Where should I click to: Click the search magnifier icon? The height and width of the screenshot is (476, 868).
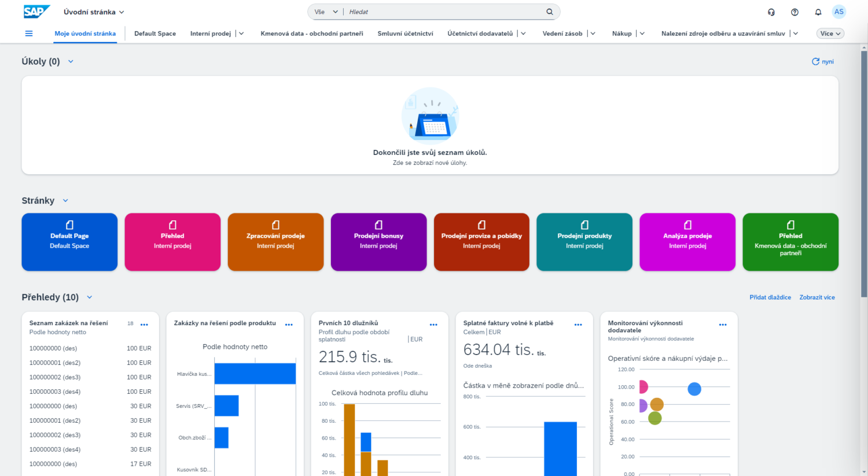549,12
